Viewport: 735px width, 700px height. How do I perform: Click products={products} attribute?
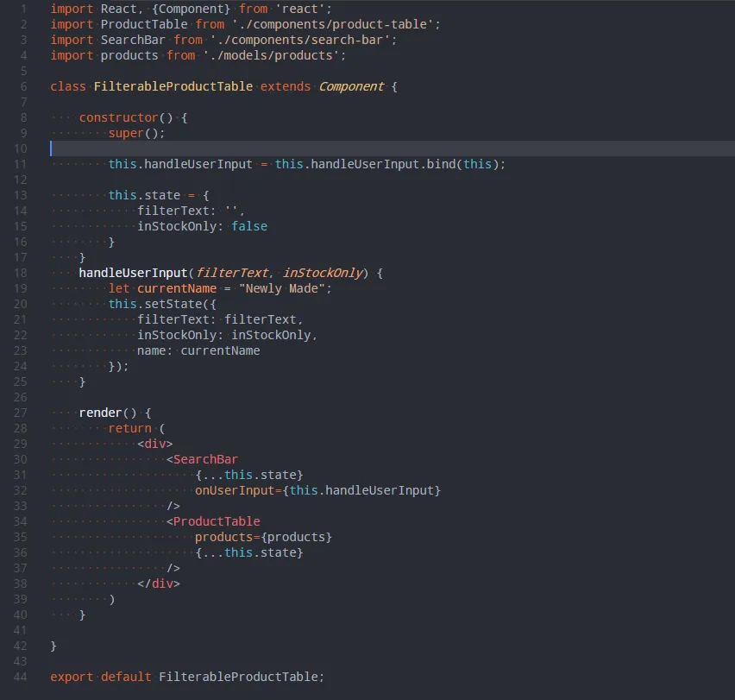263,538
